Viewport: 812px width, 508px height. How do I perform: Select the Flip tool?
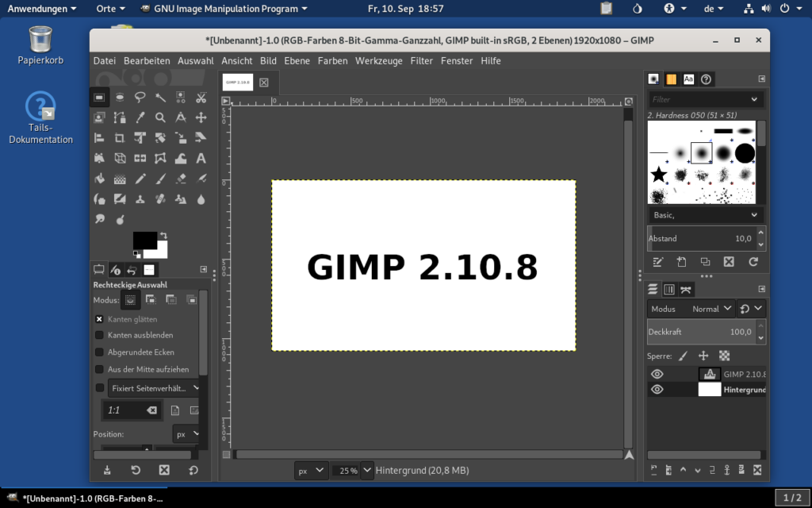(140, 158)
